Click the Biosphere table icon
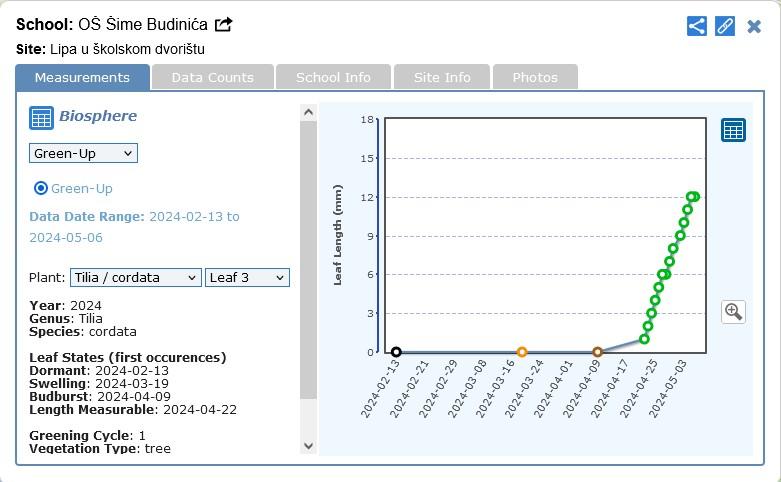The height and width of the screenshot is (482, 781). click(x=41, y=117)
